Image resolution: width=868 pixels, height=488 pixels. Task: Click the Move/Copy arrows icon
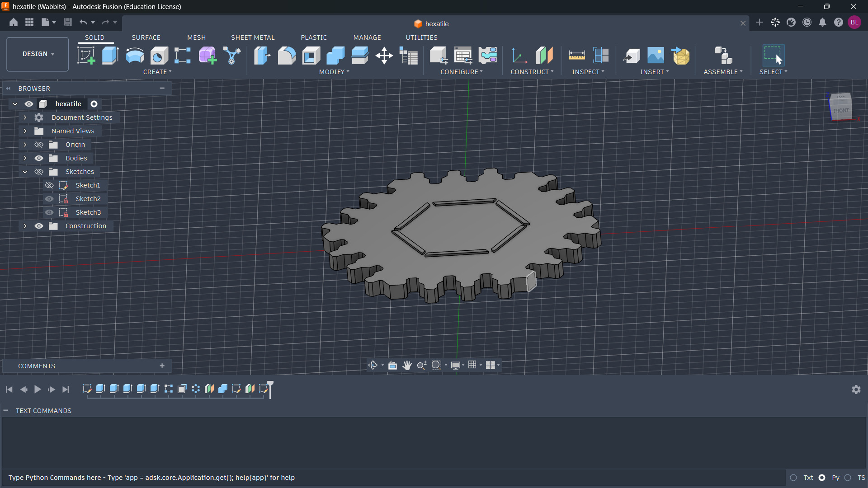(x=384, y=56)
